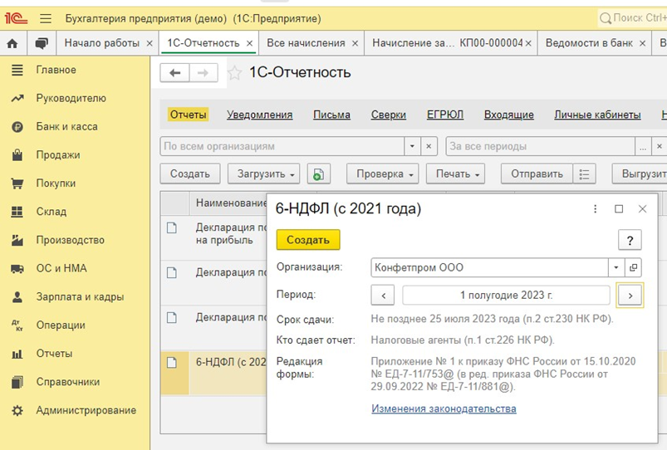Click help question mark button
The width and height of the screenshot is (667, 450).
click(x=630, y=241)
